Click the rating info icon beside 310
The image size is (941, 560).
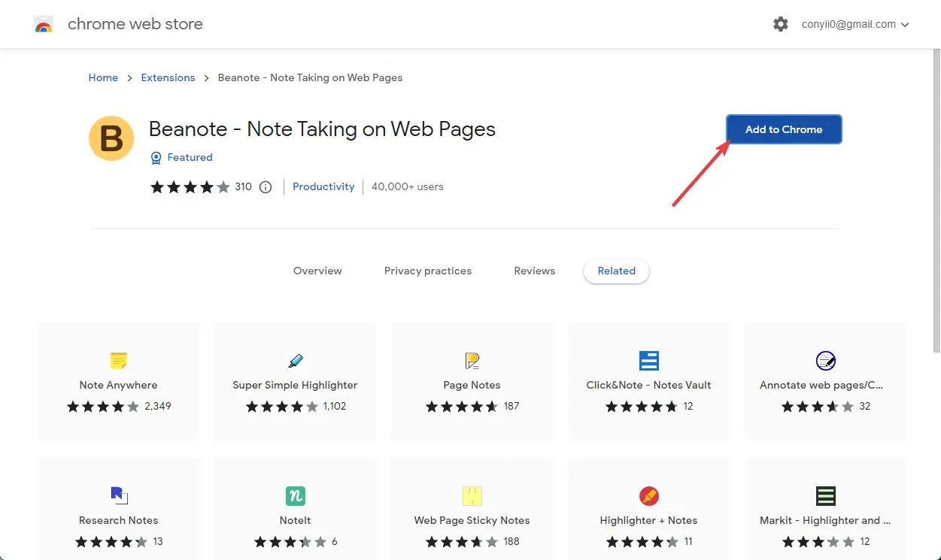coord(266,187)
